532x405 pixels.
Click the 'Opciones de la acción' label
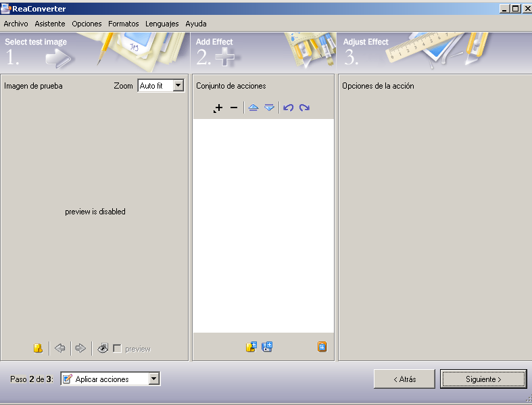click(378, 86)
